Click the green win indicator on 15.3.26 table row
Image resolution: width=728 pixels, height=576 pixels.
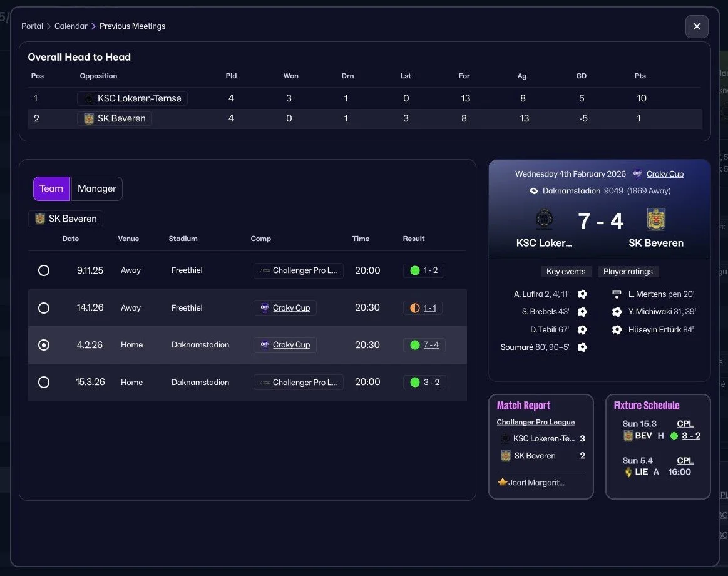pyautogui.click(x=415, y=383)
